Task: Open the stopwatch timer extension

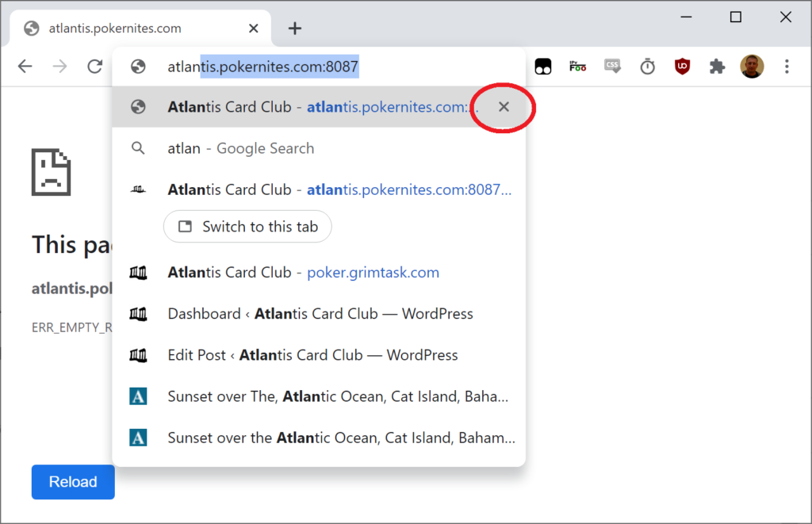Action: 647,67
